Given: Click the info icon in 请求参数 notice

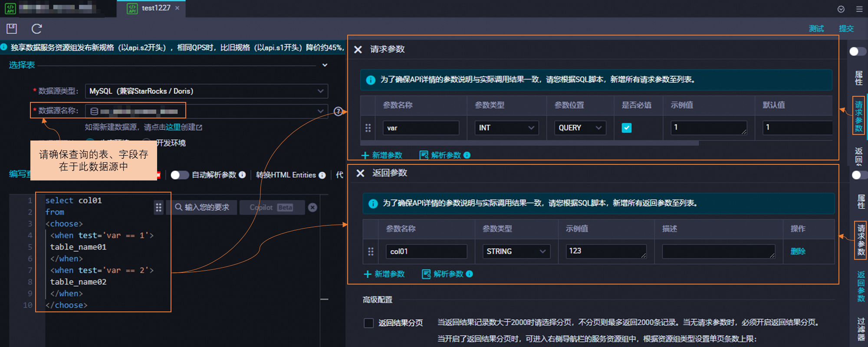Looking at the screenshot, I should coord(371,80).
